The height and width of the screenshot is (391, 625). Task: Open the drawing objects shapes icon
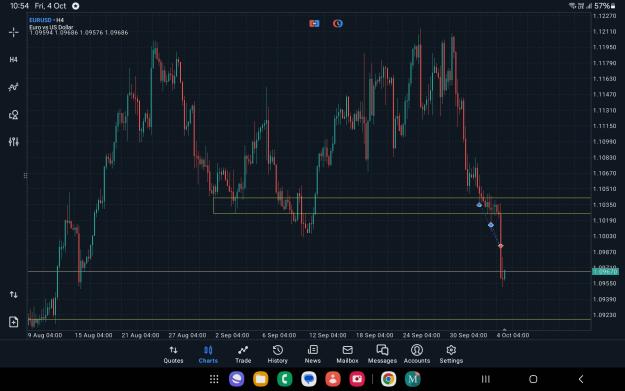[x=14, y=115]
